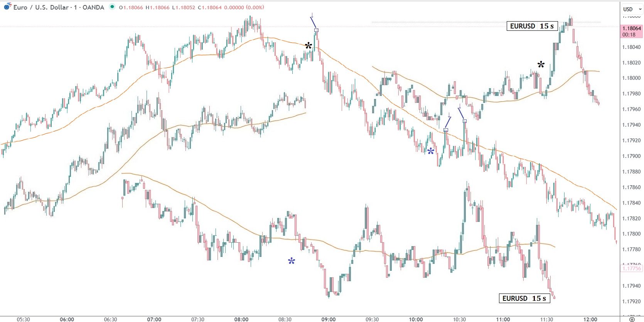Click the 09:00 time axis label
The width and height of the screenshot is (644, 322).
click(x=329, y=319)
